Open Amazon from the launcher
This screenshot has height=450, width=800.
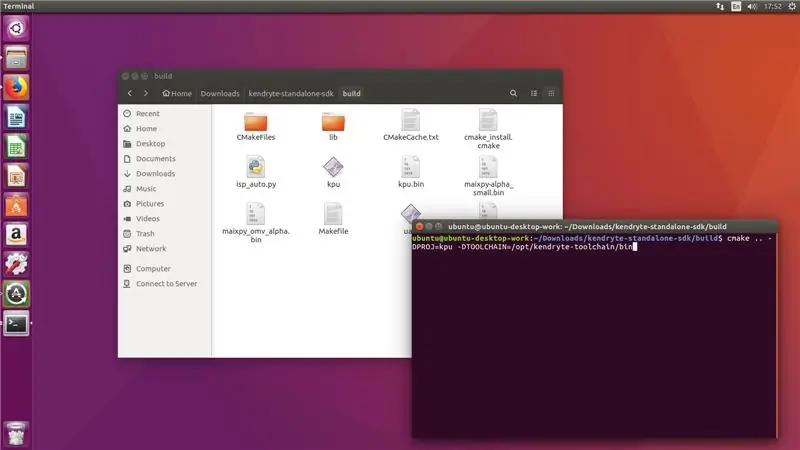pyautogui.click(x=16, y=235)
